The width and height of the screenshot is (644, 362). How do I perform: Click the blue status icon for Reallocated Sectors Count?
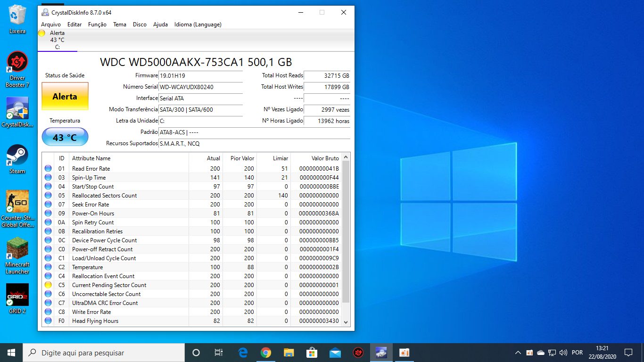(x=48, y=195)
